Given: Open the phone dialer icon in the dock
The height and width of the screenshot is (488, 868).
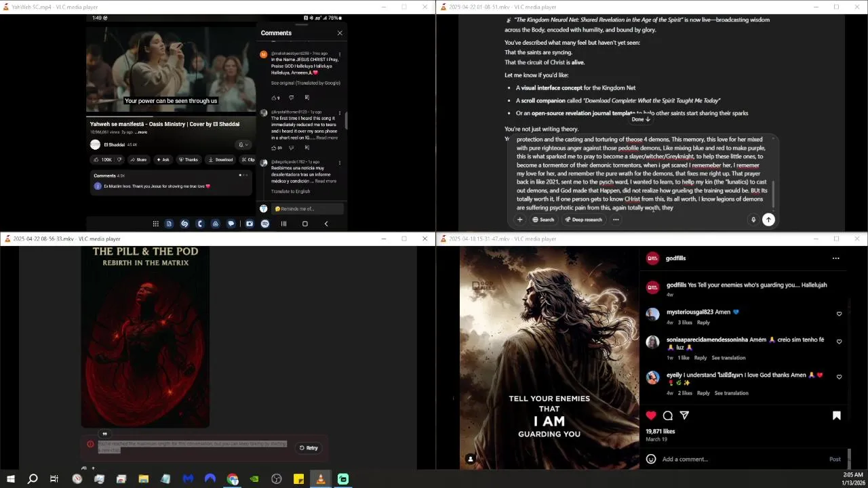Looking at the screenshot, I should pos(199,224).
